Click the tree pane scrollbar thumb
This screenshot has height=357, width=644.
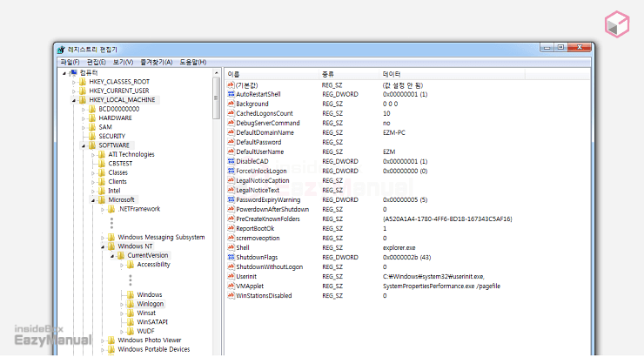point(217,98)
